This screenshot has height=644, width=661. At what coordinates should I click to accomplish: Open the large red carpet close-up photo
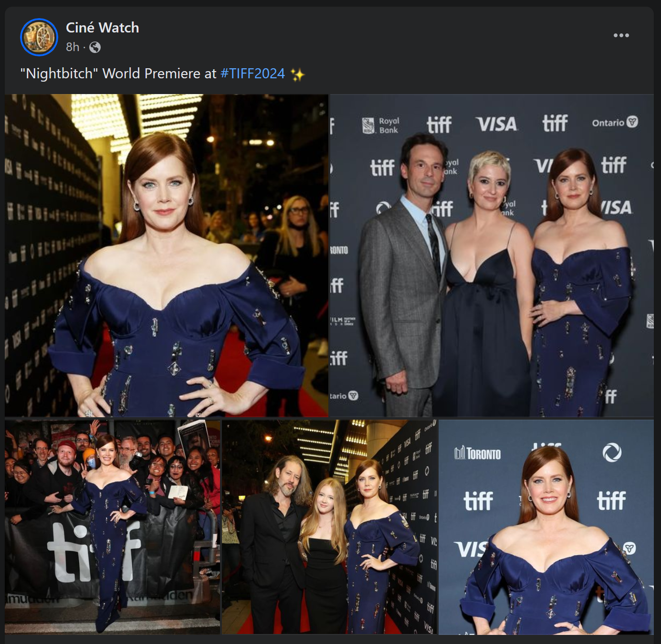coord(167,255)
